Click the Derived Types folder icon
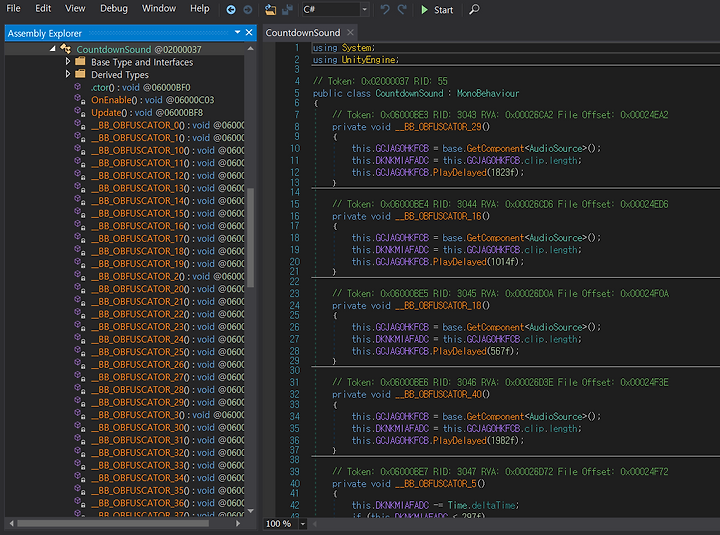Viewport: 720px width, 535px height. [80, 73]
